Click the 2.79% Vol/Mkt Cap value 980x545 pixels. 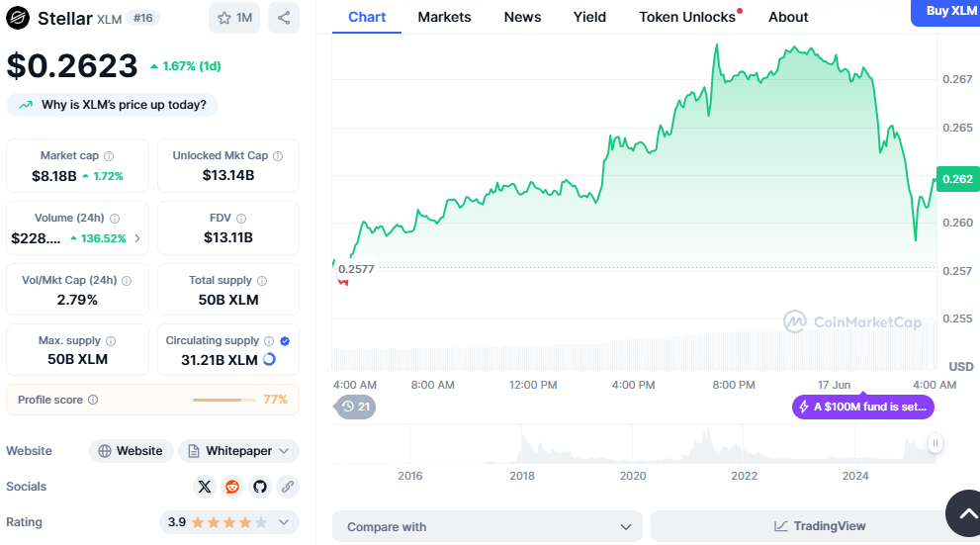tap(77, 300)
